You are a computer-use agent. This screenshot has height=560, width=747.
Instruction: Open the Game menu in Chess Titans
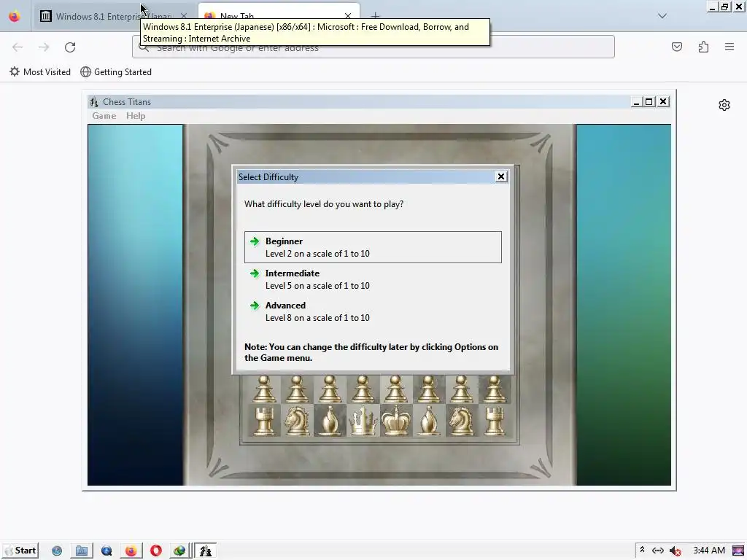tap(104, 116)
